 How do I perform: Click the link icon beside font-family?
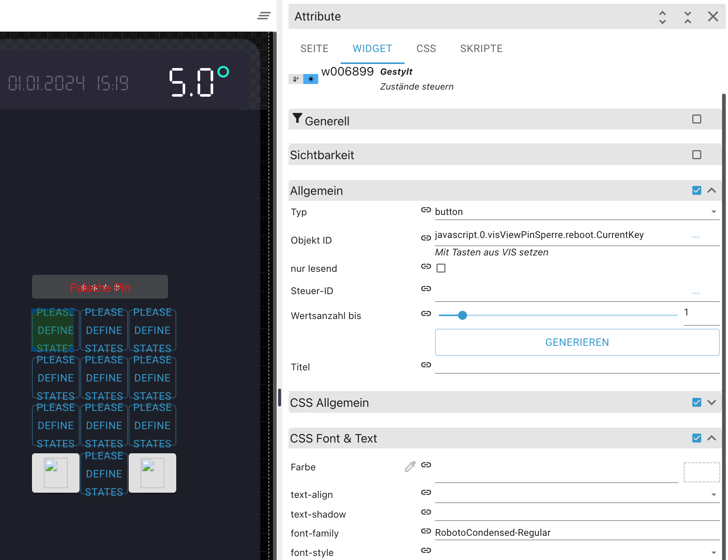(426, 531)
